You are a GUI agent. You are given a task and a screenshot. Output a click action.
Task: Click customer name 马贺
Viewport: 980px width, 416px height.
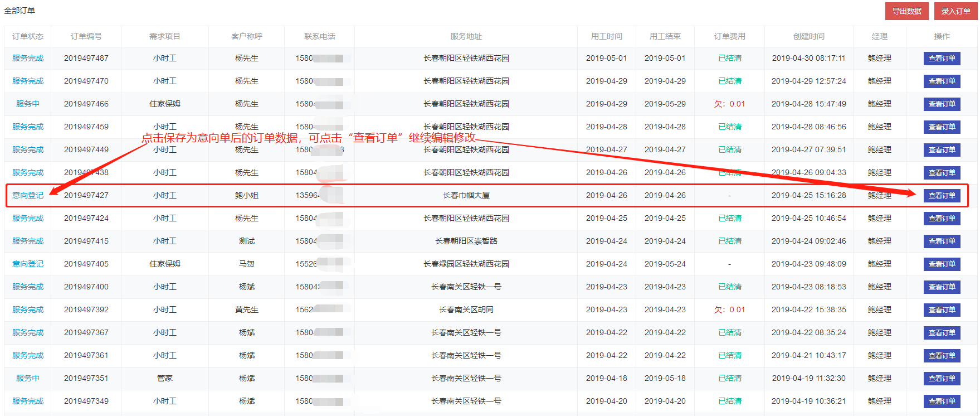click(x=247, y=264)
